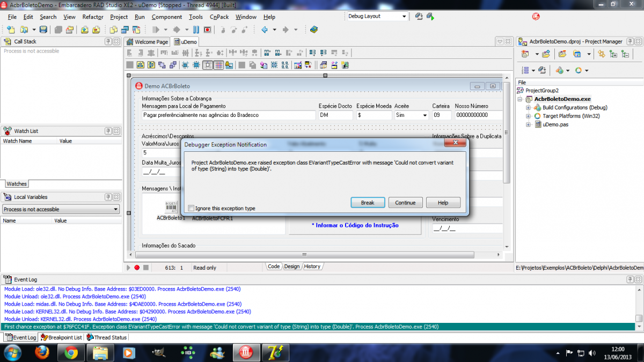The image size is (644, 362).
Task: Click the red globe icon near top right
Action: pyautogui.click(x=536, y=16)
